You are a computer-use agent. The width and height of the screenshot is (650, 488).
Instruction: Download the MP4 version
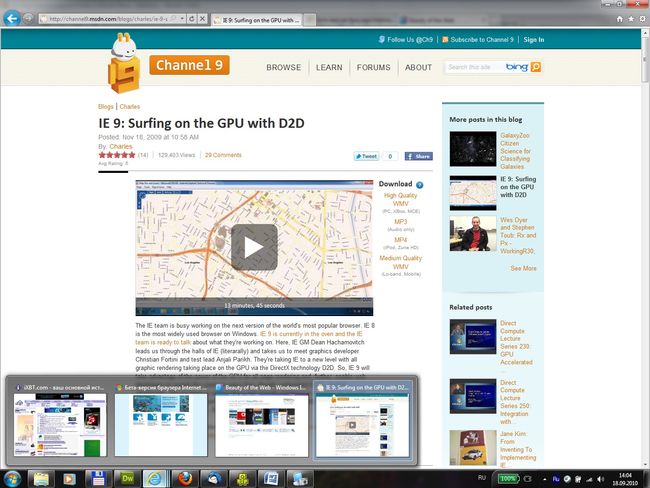coord(400,240)
